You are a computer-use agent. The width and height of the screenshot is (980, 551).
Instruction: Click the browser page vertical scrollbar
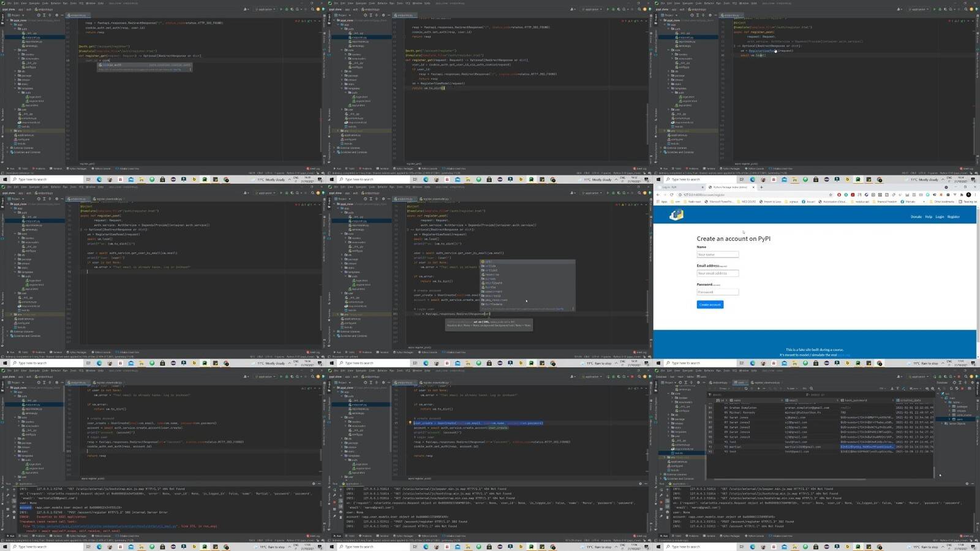[x=978, y=276]
